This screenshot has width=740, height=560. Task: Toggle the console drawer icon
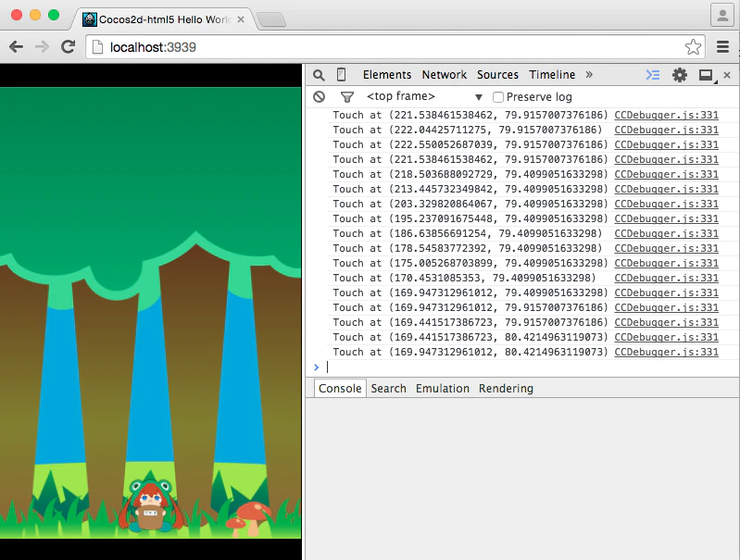click(653, 75)
